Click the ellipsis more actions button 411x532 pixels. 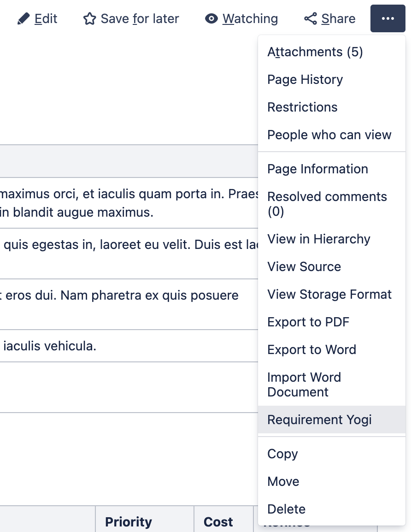388,18
